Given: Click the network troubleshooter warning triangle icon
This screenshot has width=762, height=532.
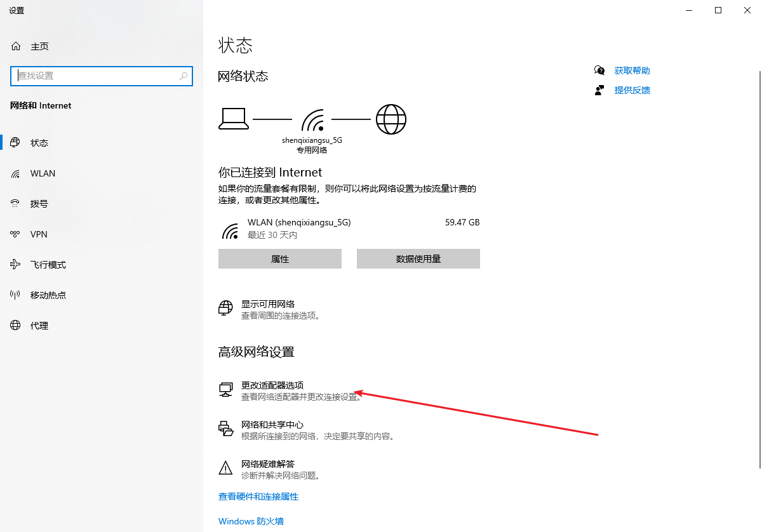Looking at the screenshot, I should 225,469.
